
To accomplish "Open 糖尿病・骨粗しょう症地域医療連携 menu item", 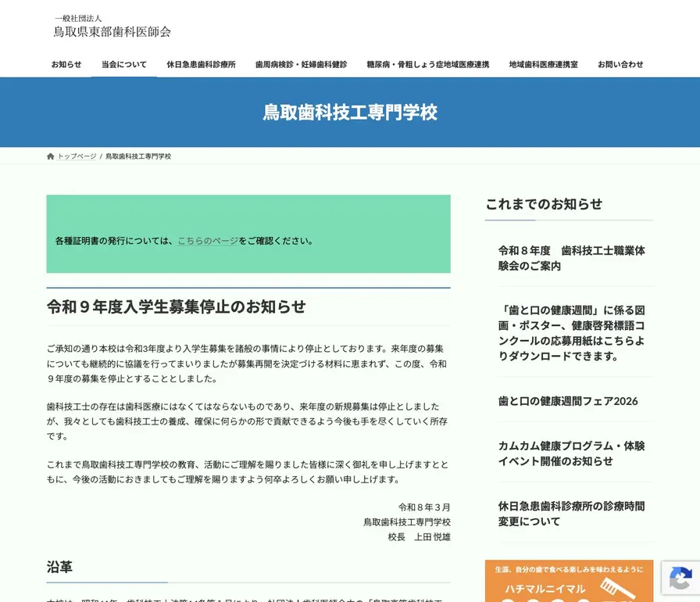I will (428, 64).
